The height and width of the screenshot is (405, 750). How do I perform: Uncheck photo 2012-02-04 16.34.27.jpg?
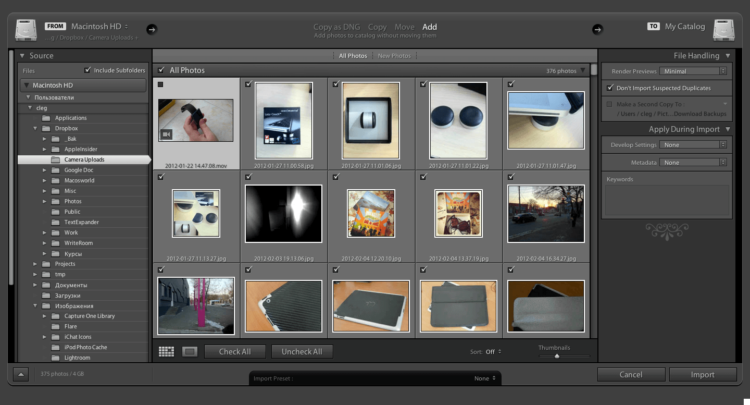tap(511, 177)
